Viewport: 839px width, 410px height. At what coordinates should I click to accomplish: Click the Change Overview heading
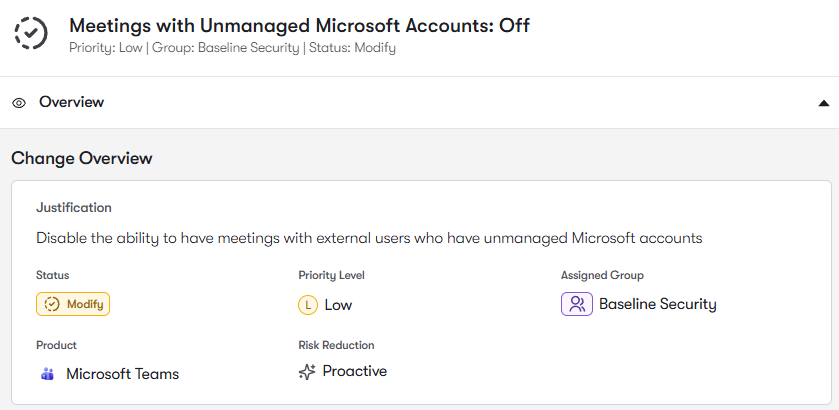click(x=82, y=158)
